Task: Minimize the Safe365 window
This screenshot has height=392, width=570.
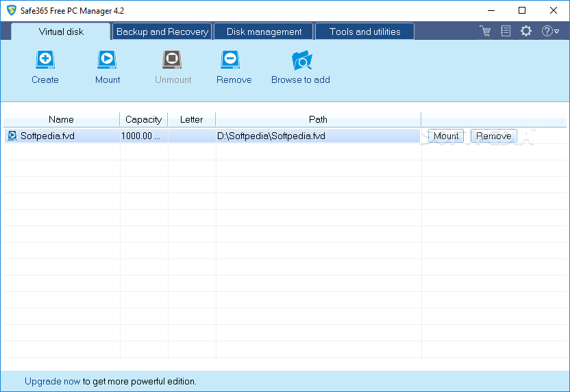Action: pyautogui.click(x=491, y=10)
